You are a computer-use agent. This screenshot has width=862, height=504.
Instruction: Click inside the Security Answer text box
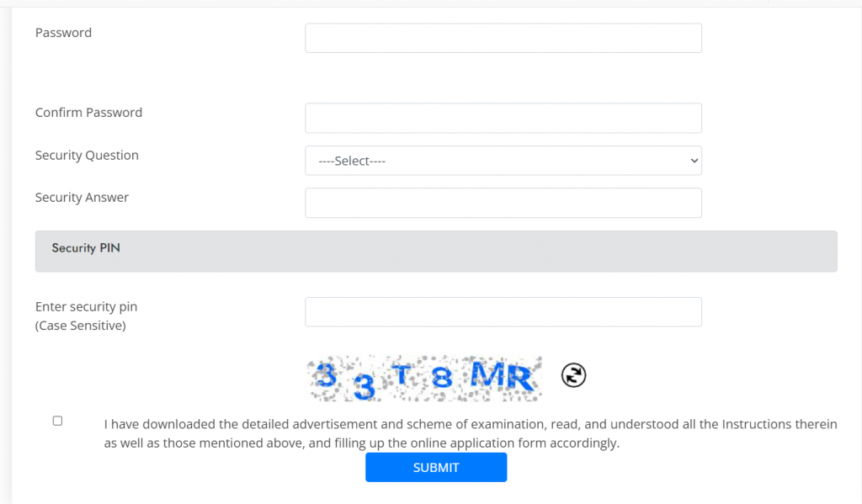tap(503, 203)
